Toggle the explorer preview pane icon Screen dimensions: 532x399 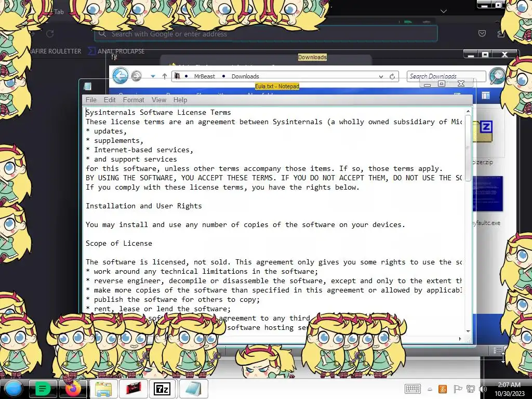486,96
